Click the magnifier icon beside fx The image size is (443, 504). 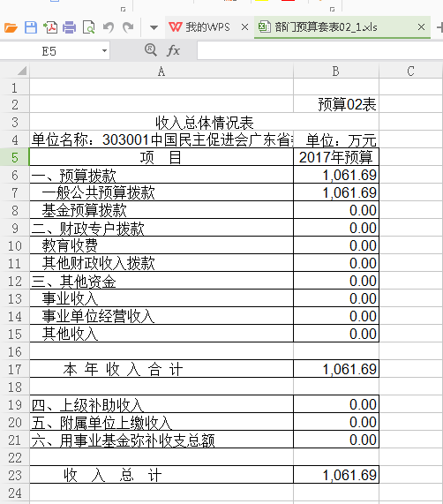pos(151,50)
